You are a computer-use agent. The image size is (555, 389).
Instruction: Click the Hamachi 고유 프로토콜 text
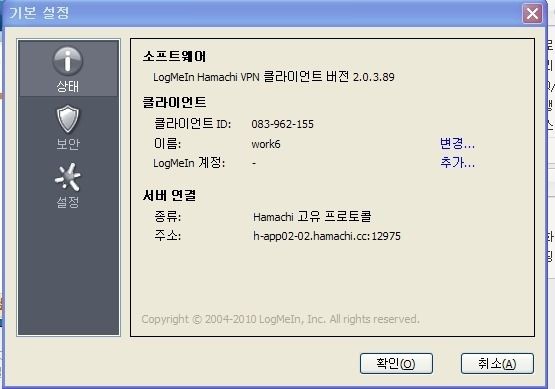pos(312,216)
